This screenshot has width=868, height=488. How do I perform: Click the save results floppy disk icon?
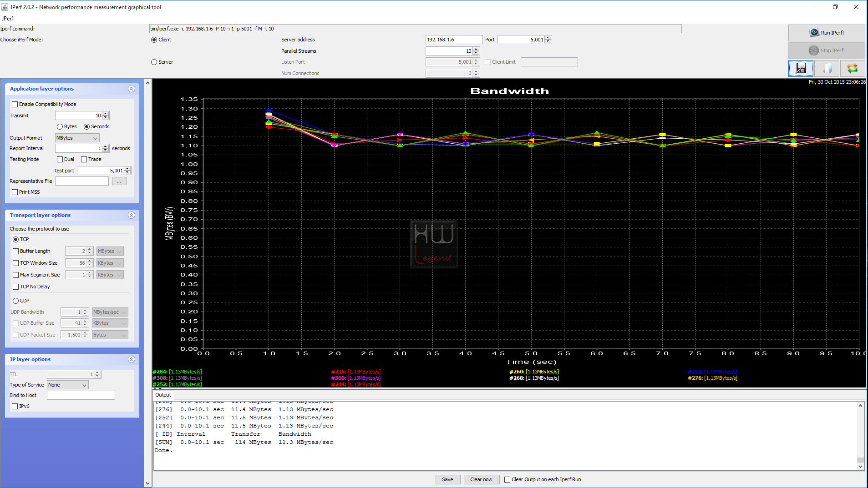(801, 68)
